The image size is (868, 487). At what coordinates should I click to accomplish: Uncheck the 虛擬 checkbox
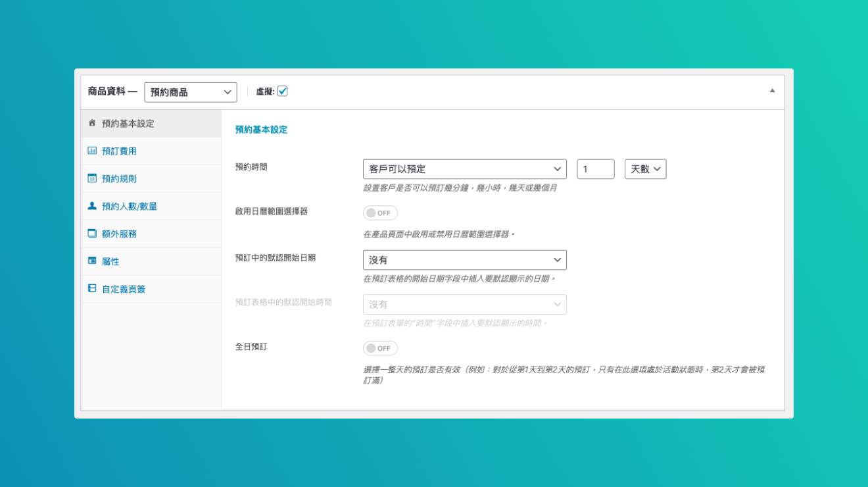coord(282,91)
